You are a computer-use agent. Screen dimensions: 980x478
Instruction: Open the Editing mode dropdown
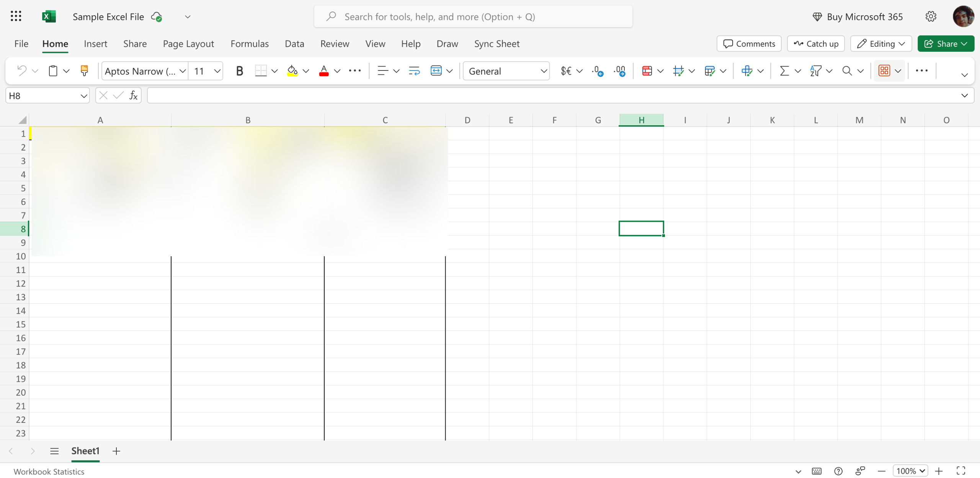click(x=881, y=44)
